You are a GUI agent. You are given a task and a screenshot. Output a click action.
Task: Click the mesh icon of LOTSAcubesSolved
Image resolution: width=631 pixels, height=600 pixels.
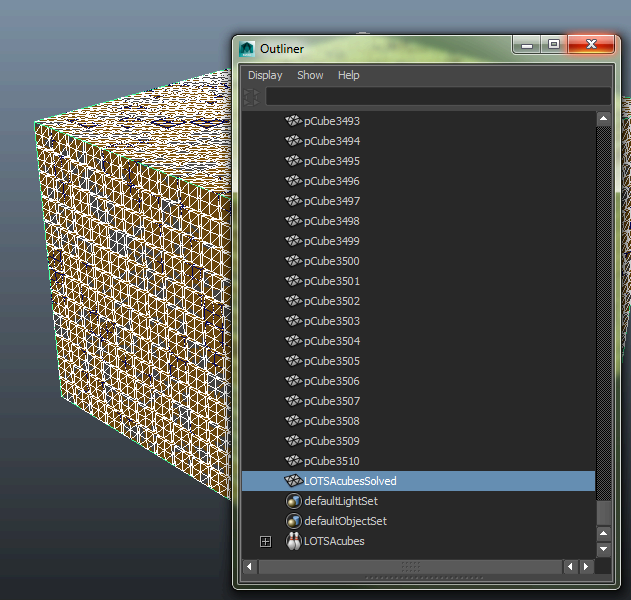pos(294,480)
